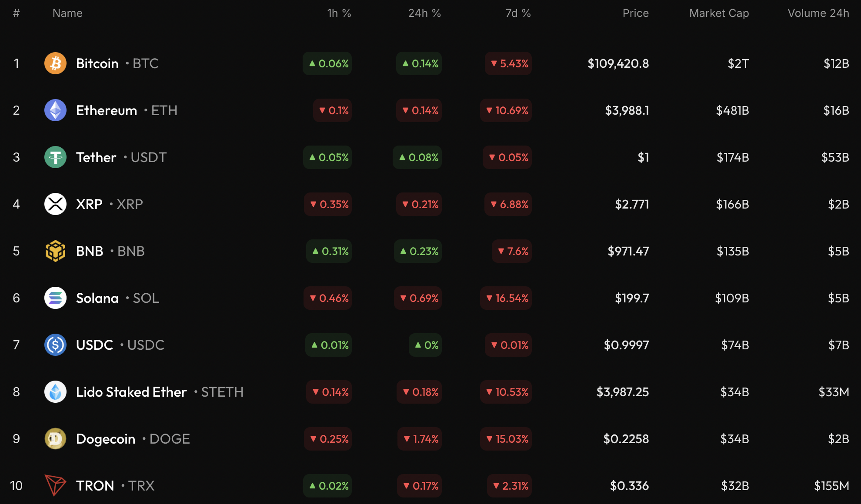Open the Dogecoin name link
861x504 pixels.
click(x=106, y=439)
